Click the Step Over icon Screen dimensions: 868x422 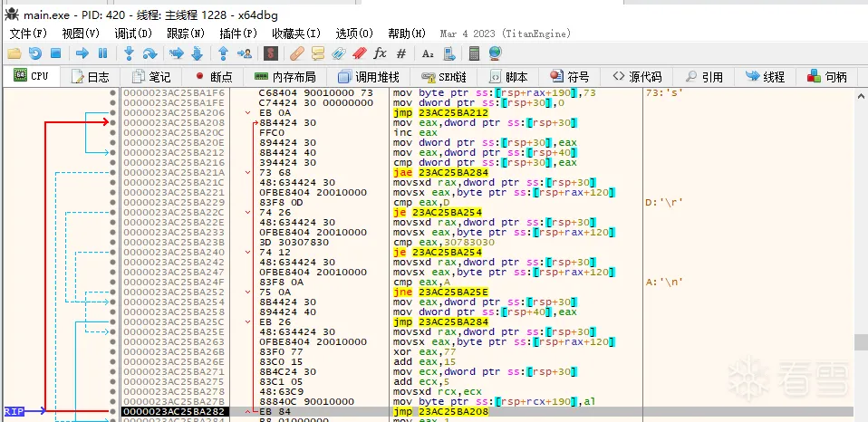149,53
